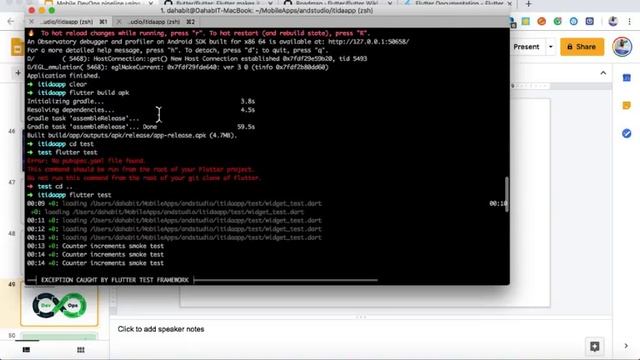Screen dimensions: 640x360
Task: Open the Google account avatar in Slides
Action: 622,47
